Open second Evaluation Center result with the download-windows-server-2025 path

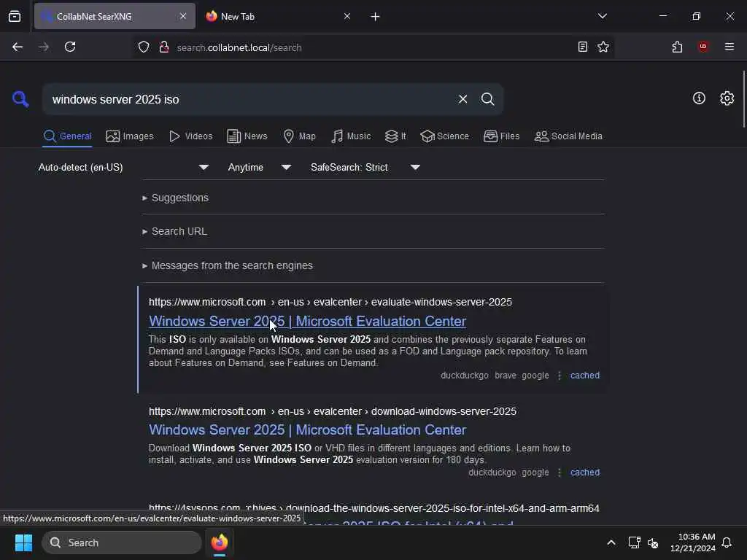click(307, 430)
